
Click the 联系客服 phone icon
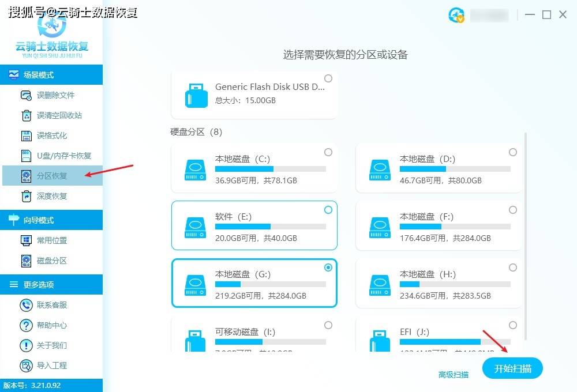[26, 305]
